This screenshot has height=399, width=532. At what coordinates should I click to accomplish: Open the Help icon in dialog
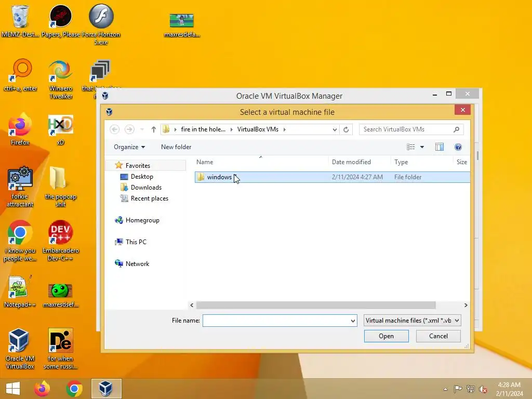tap(458, 147)
